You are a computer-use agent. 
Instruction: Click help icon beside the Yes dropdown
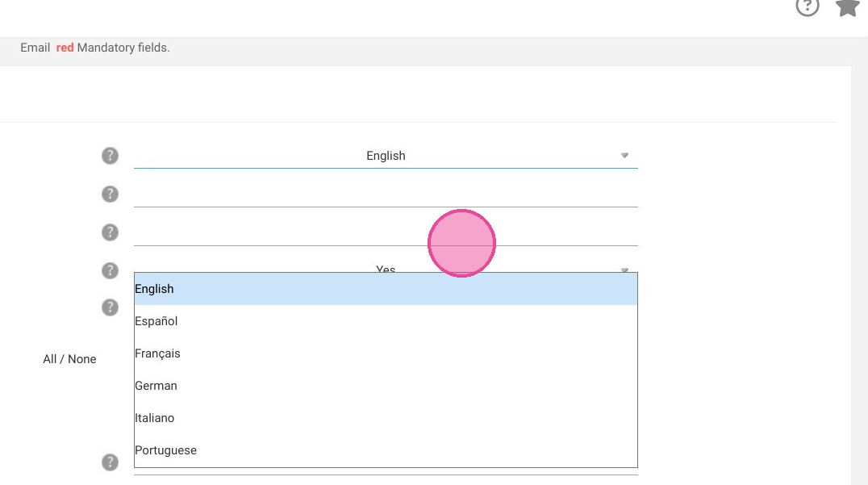pyautogui.click(x=111, y=270)
